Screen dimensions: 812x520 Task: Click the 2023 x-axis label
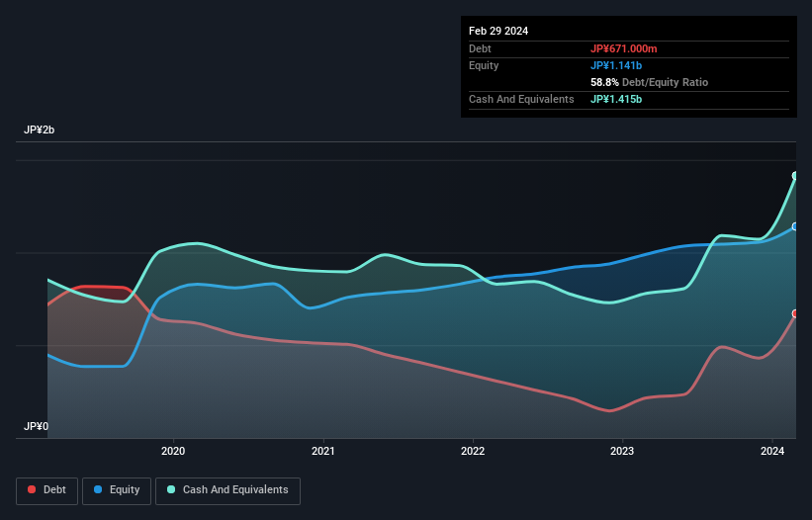pyautogui.click(x=622, y=451)
